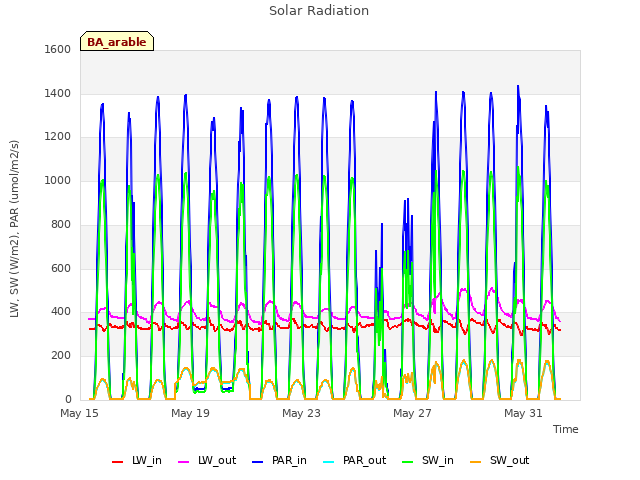
Task: Click the May 15 x-axis label
Action: [79, 413]
